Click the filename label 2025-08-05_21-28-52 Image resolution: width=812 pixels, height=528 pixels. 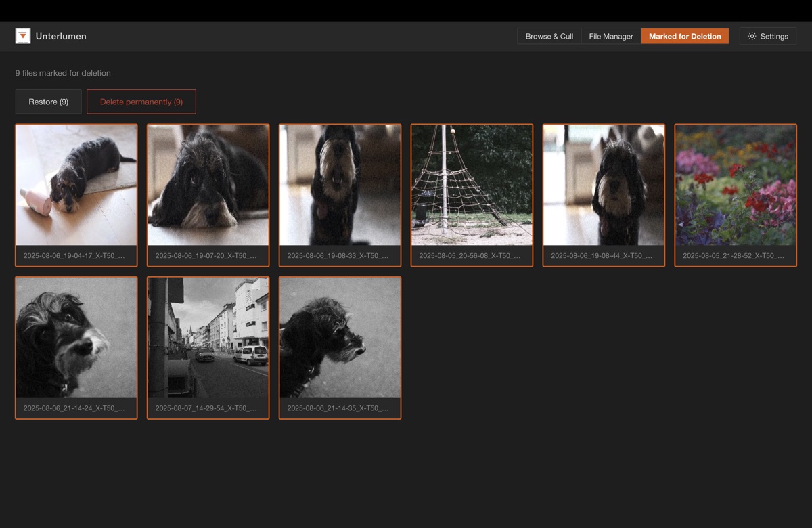tap(734, 256)
